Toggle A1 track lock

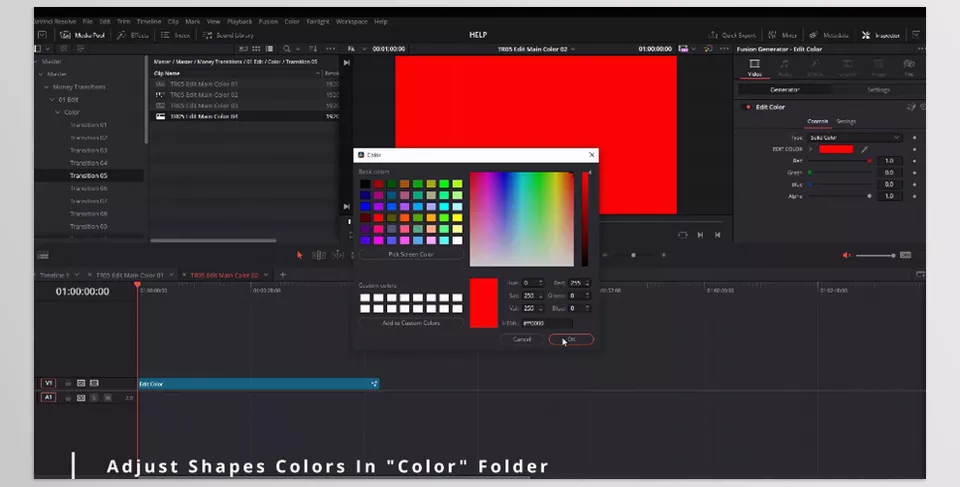pyautogui.click(x=68, y=398)
